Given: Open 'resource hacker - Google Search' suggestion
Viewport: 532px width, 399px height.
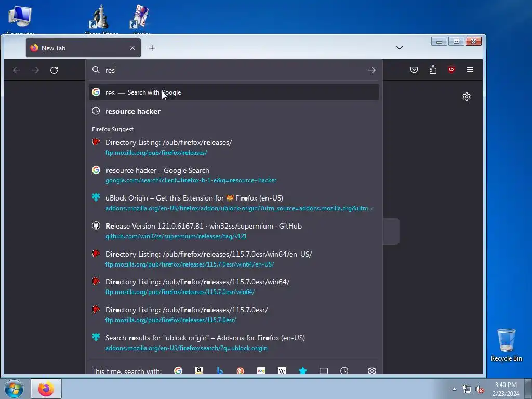Looking at the screenshot, I should click(x=234, y=175).
